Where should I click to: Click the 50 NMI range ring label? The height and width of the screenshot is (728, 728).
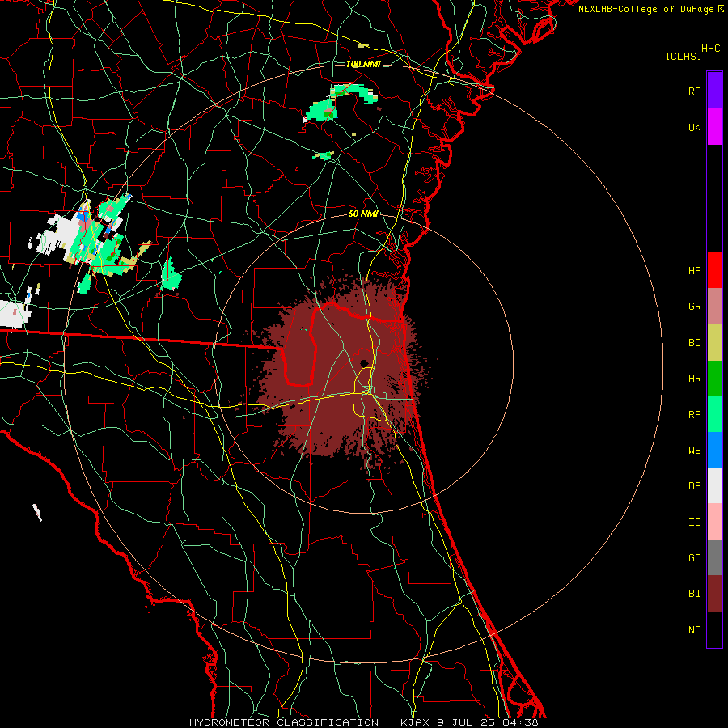(363, 214)
